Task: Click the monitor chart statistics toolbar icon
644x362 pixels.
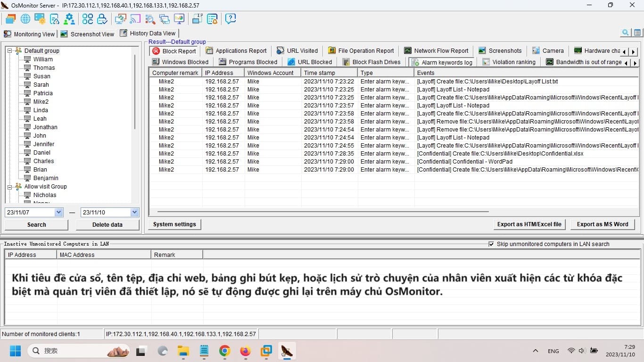Action: point(179,19)
